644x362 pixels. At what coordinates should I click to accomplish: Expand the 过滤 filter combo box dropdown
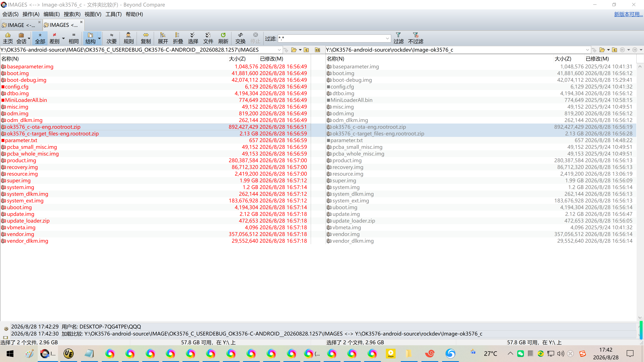coord(387,39)
